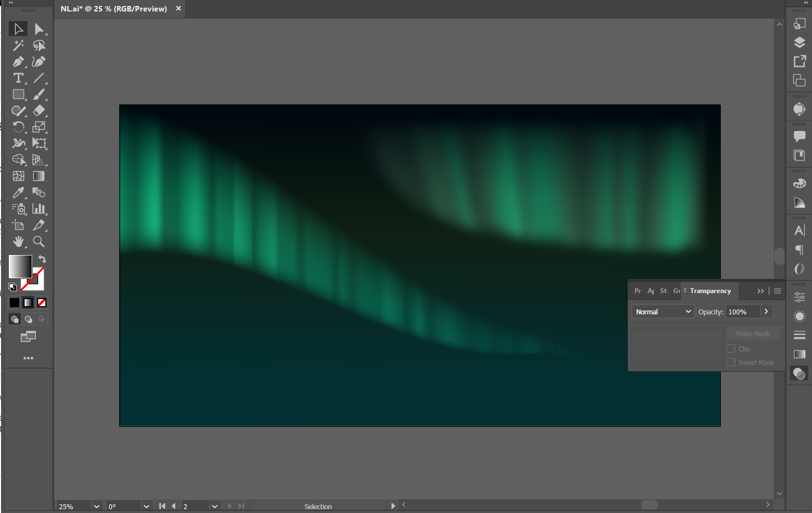Image resolution: width=812 pixels, height=513 pixels.
Task: Go to the first artboard
Action: coord(162,506)
